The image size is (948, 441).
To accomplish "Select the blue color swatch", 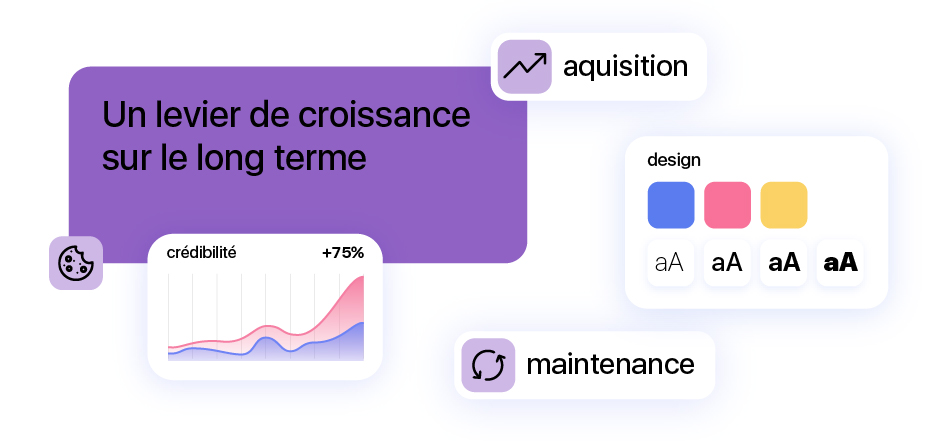I will tap(671, 205).
